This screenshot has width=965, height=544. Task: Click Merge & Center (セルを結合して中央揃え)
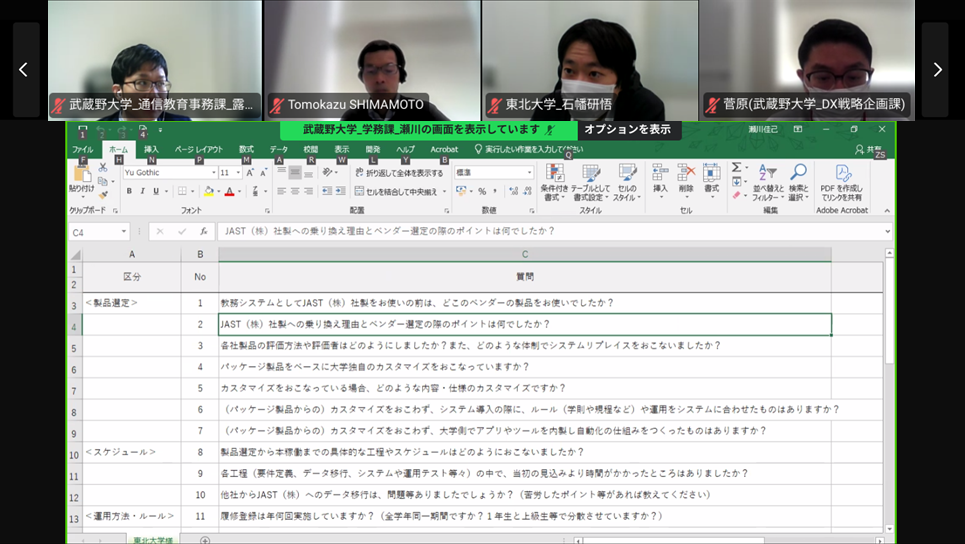click(396, 191)
